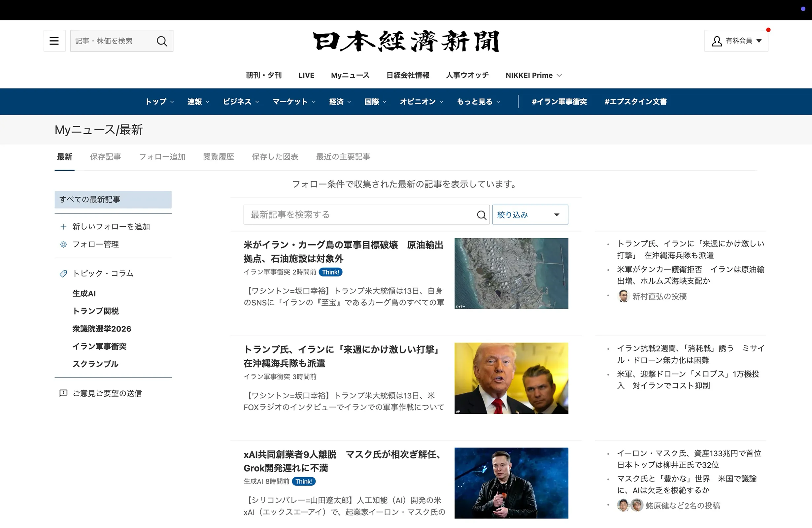Open the 速報 navigation dropdown
The width and height of the screenshot is (812, 528).
198,102
